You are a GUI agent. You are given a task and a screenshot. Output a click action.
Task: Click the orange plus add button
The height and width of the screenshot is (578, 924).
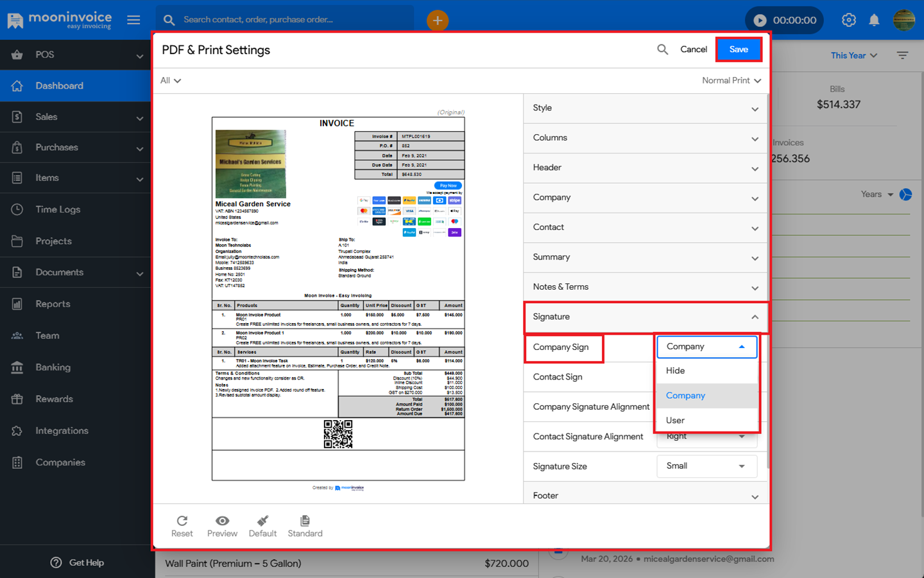point(437,20)
